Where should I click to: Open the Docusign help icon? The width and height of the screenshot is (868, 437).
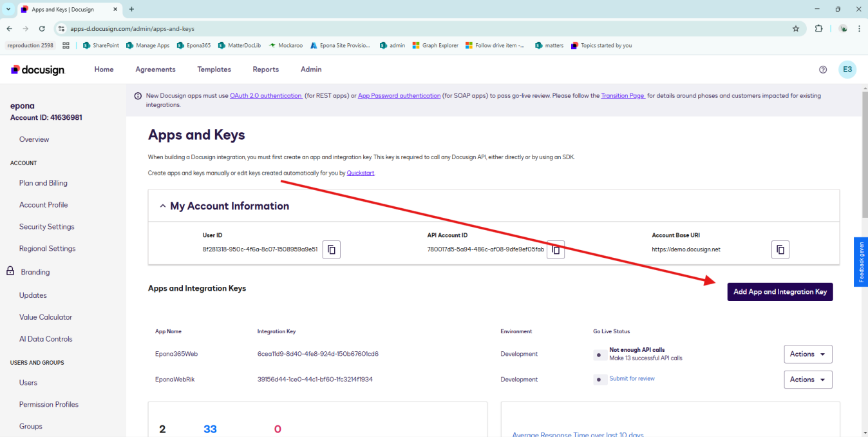(823, 70)
